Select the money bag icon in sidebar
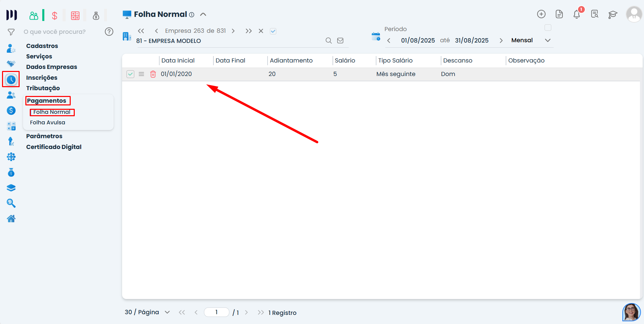644x324 pixels. (x=11, y=172)
